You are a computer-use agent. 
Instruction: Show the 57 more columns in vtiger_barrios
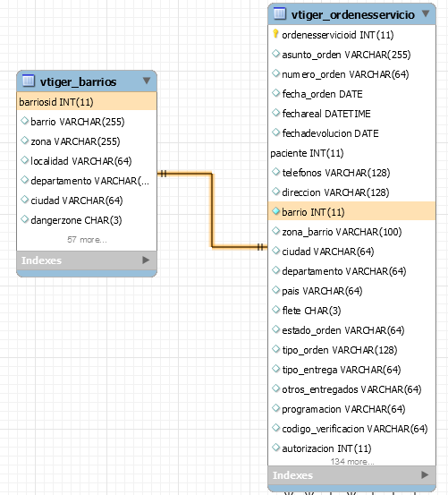click(x=87, y=240)
